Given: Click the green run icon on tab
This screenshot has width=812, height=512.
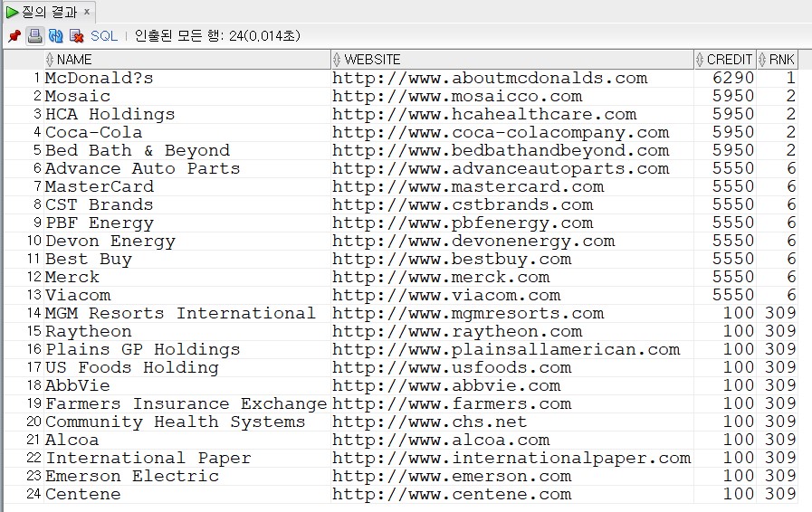Looking at the screenshot, I should (x=12, y=12).
